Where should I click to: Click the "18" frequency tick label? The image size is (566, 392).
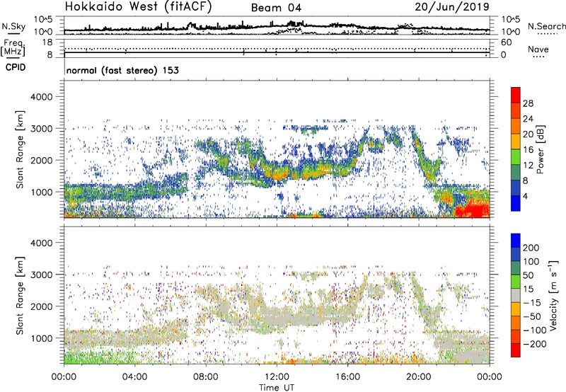47,42
